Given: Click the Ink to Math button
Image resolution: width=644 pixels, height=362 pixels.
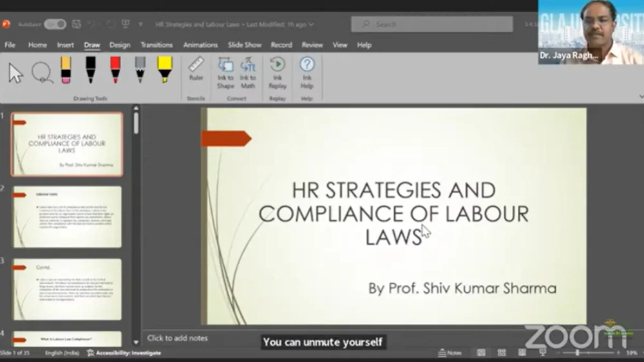Looking at the screenshot, I should tap(248, 73).
